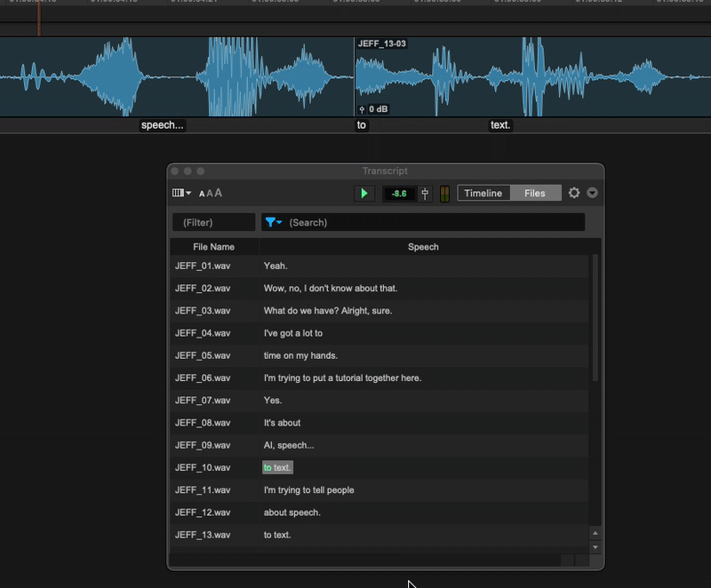Image resolution: width=711 pixels, height=588 pixels.
Task: Click 'I'm trying to put a tutorial together here.'
Action: coord(342,378)
